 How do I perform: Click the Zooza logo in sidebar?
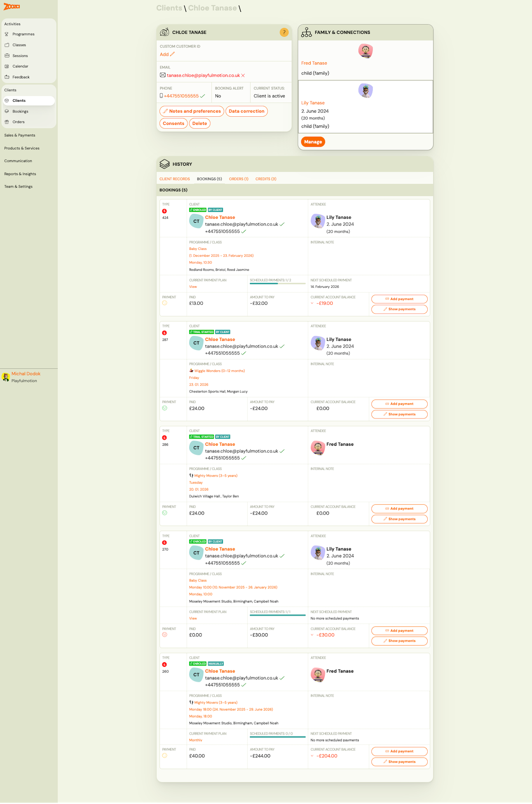(x=12, y=7)
